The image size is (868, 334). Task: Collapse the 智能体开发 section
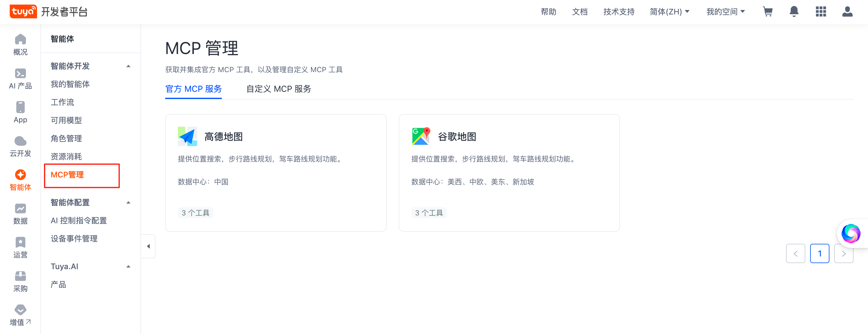[x=128, y=66]
